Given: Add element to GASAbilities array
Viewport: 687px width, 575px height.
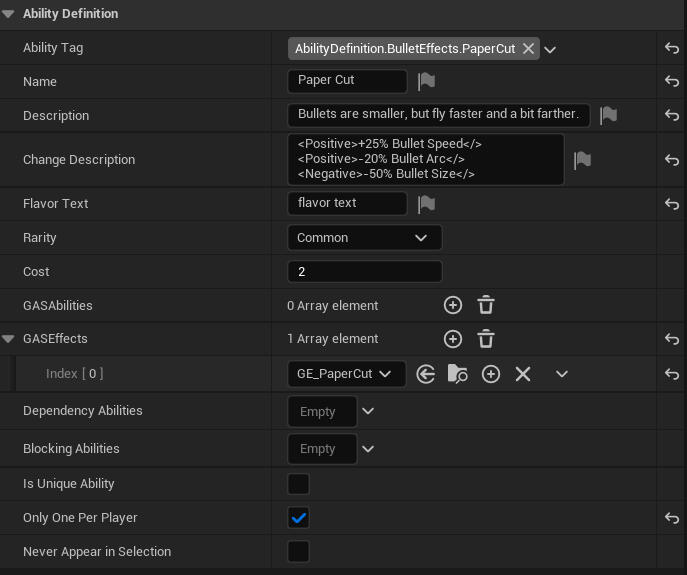Looking at the screenshot, I should (x=453, y=305).
